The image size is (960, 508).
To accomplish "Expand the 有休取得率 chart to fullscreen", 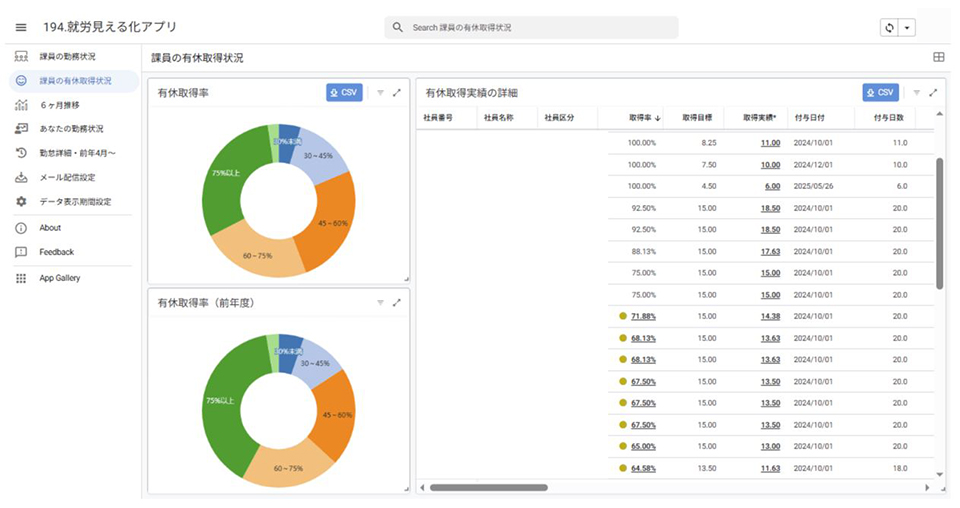I will pos(397,93).
